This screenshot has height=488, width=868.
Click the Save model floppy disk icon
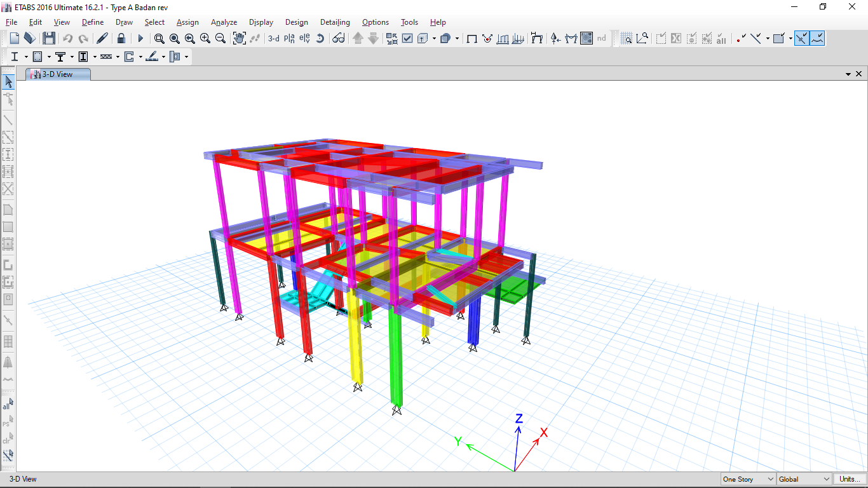click(48, 38)
